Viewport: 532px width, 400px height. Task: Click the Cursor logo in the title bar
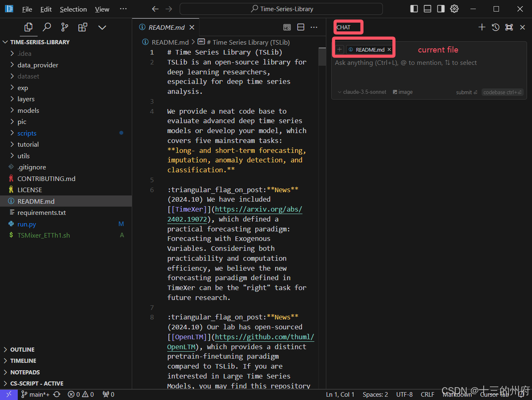[x=9, y=9]
